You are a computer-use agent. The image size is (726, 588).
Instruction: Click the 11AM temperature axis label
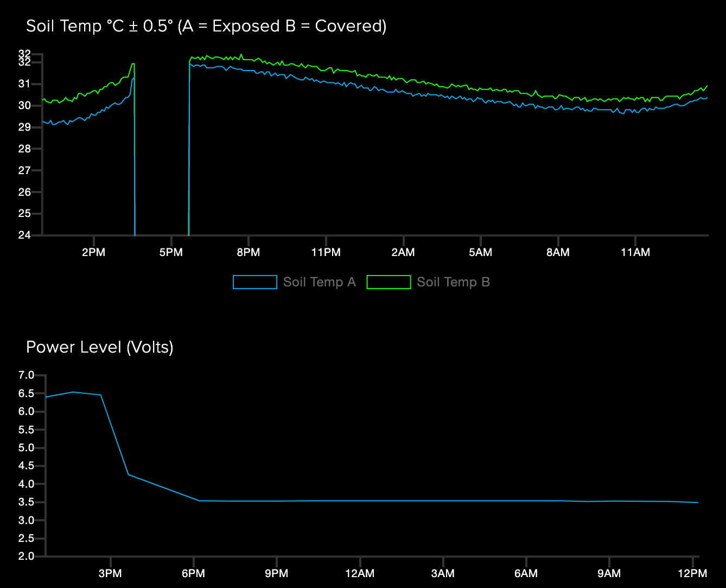click(635, 252)
